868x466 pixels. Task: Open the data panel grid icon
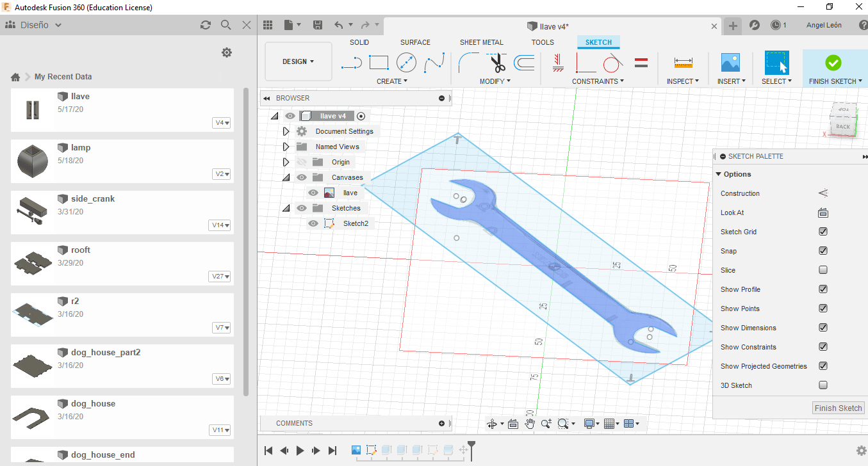tap(268, 25)
